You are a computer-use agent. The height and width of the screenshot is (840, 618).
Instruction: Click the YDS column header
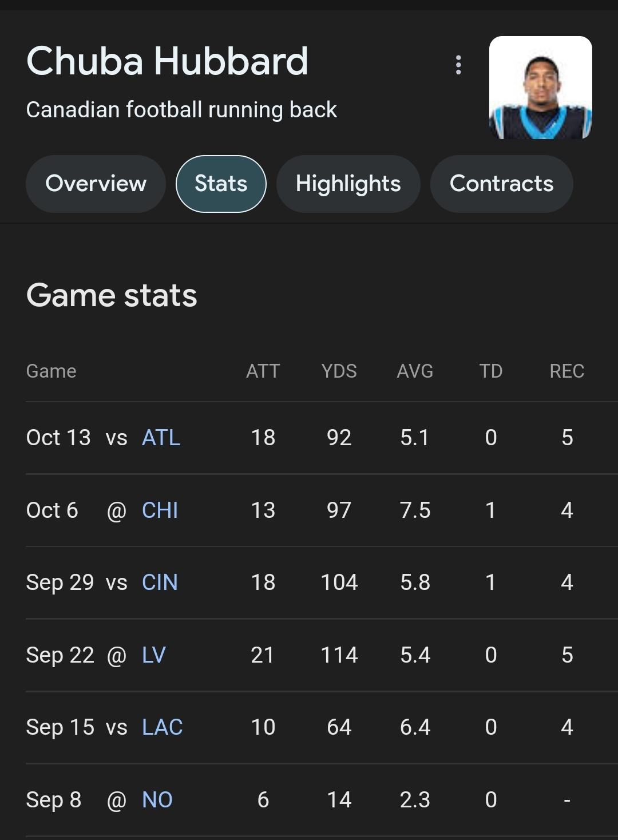339,371
